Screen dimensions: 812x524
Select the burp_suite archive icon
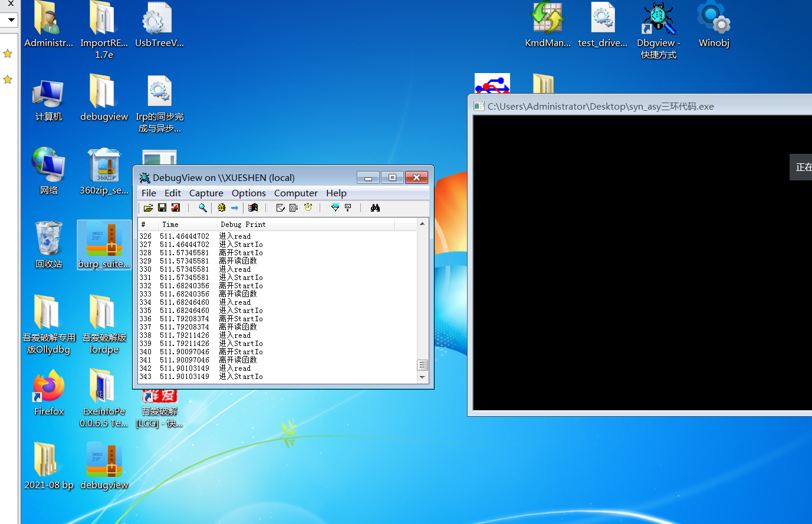pos(104,245)
